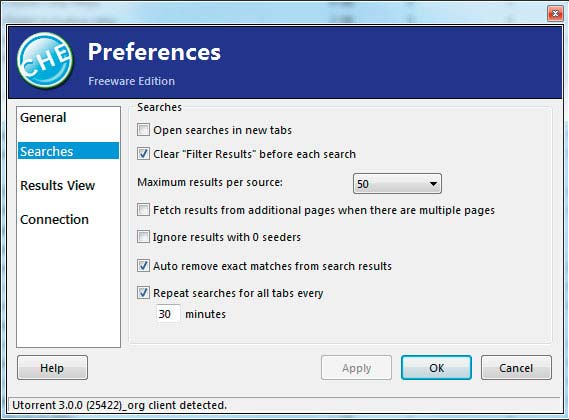Open the Maximum results per source dropdown
This screenshot has width=569, height=420.
click(397, 184)
